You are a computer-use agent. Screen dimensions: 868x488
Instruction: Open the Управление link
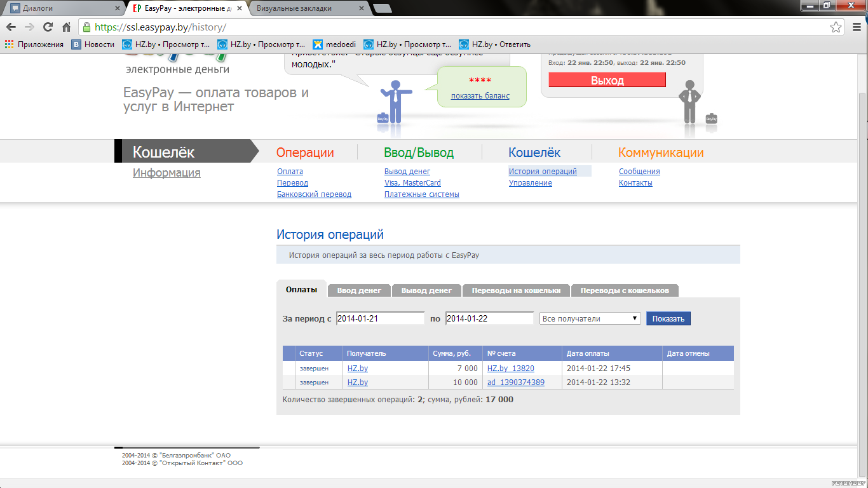[531, 183]
